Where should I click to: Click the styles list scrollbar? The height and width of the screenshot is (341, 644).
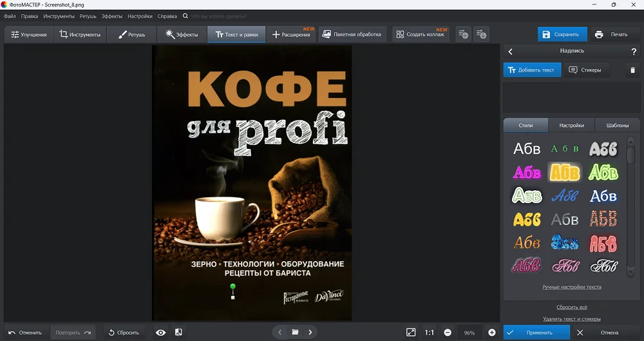(x=631, y=155)
